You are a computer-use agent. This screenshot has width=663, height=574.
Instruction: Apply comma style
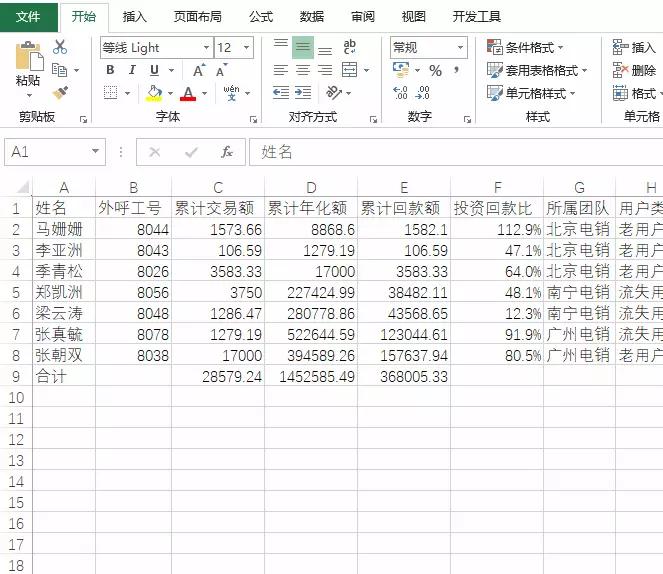[x=457, y=70]
